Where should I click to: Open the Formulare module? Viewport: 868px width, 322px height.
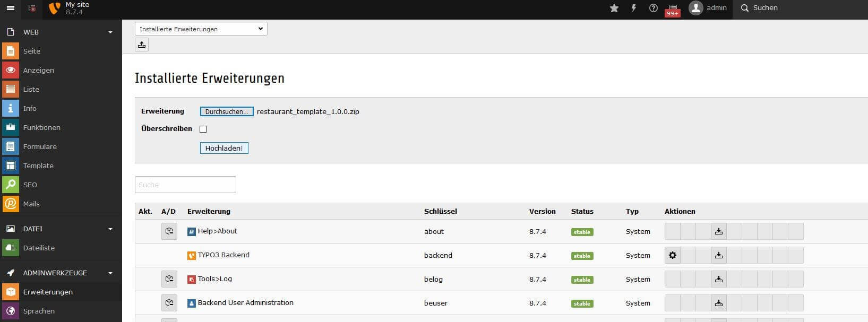click(61, 146)
